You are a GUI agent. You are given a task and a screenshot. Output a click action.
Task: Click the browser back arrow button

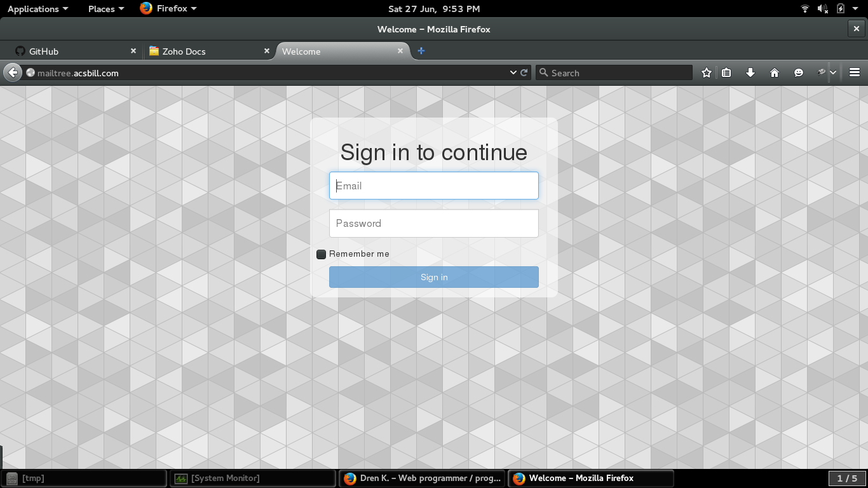(x=13, y=73)
